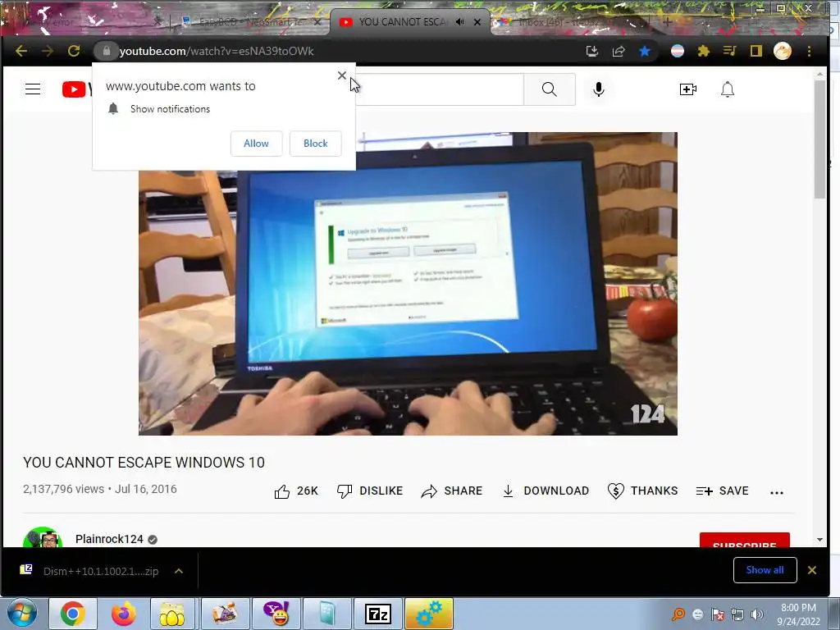
Task: Like the video with 26K likes
Action: 295,491
